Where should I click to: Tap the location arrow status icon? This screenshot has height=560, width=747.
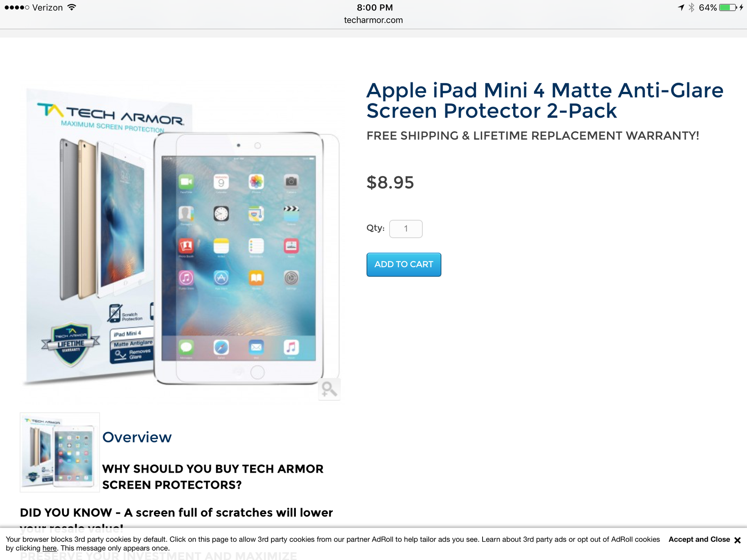point(681,7)
